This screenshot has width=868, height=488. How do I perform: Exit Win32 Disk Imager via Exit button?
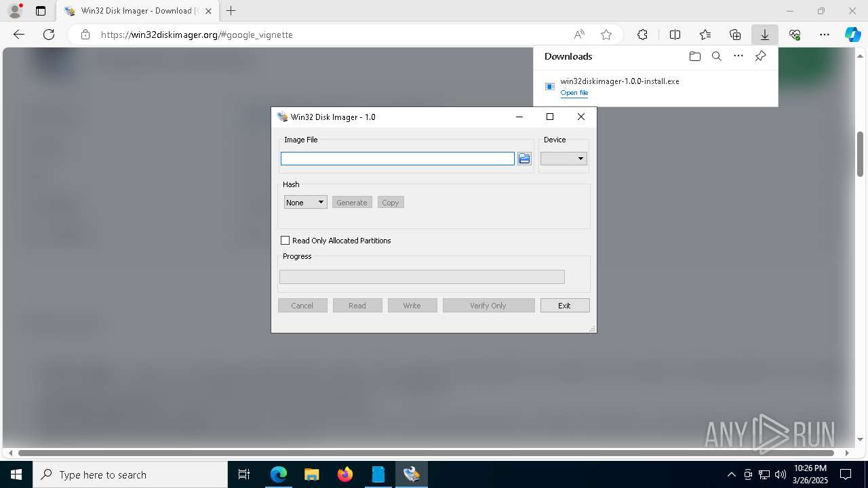pos(565,306)
